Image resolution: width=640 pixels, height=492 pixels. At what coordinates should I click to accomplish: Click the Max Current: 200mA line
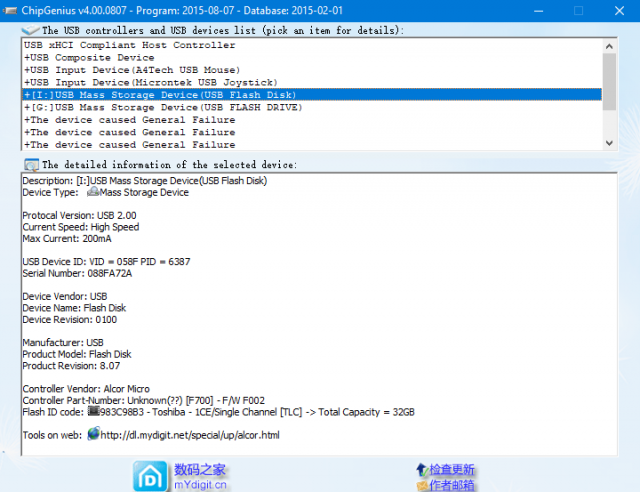point(67,238)
